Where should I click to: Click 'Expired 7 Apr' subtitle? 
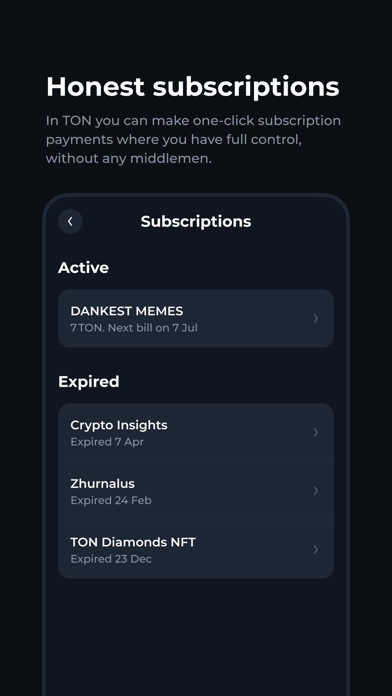(107, 442)
